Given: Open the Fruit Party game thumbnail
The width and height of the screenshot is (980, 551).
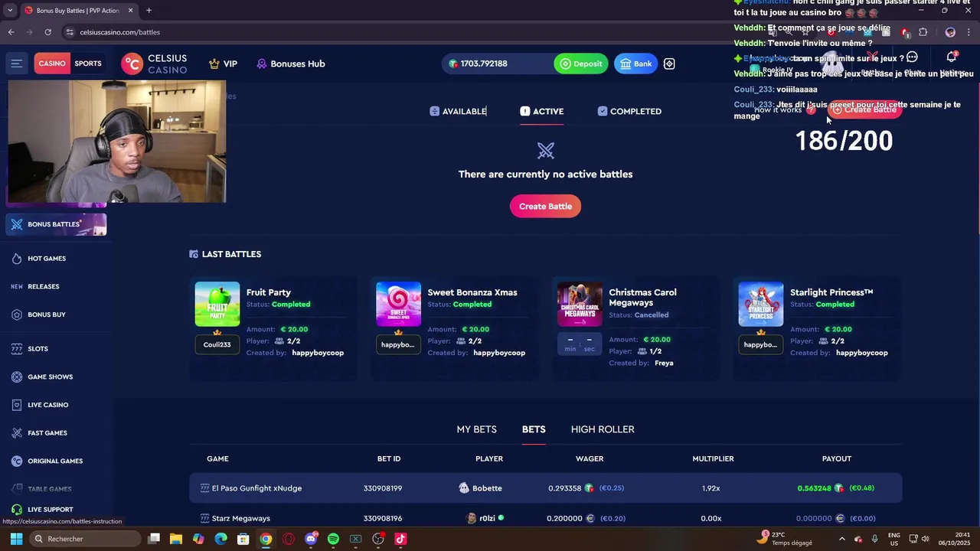Looking at the screenshot, I should [x=217, y=304].
